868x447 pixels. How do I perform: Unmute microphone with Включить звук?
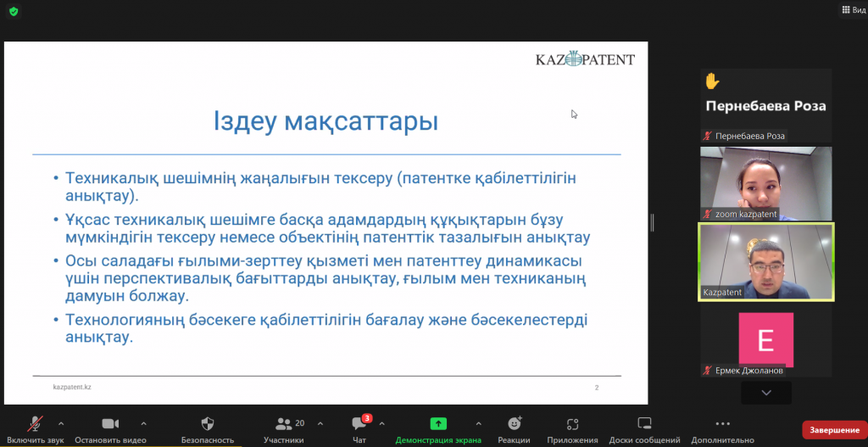36,428
